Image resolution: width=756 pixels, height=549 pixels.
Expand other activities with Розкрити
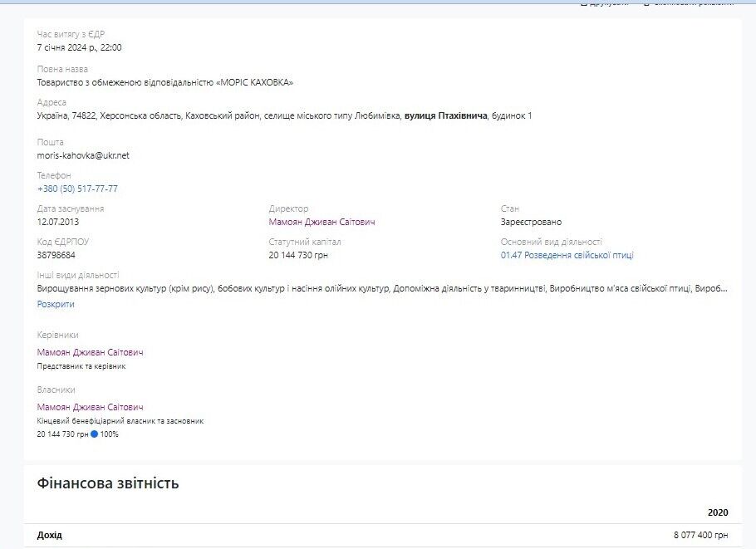(x=56, y=304)
